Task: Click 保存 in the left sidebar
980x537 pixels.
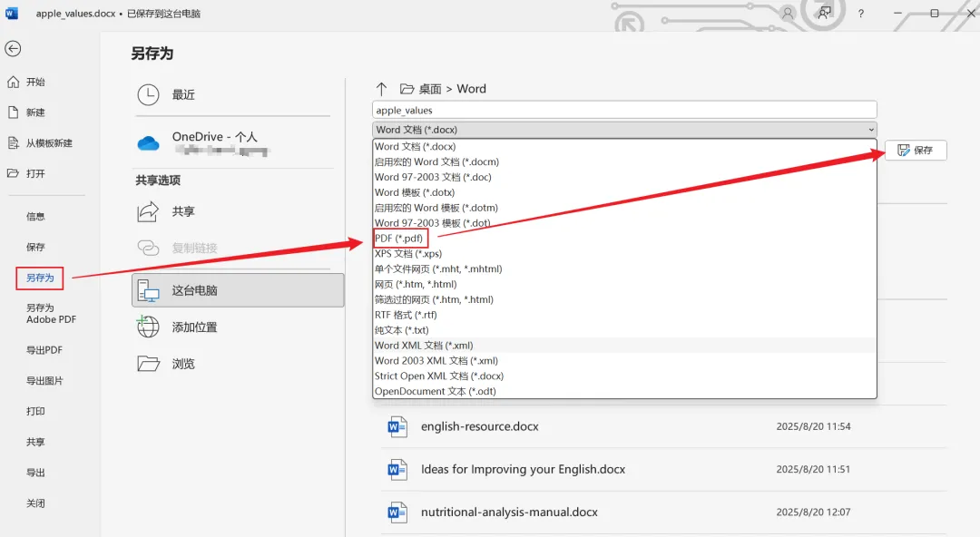Action: pyautogui.click(x=35, y=247)
